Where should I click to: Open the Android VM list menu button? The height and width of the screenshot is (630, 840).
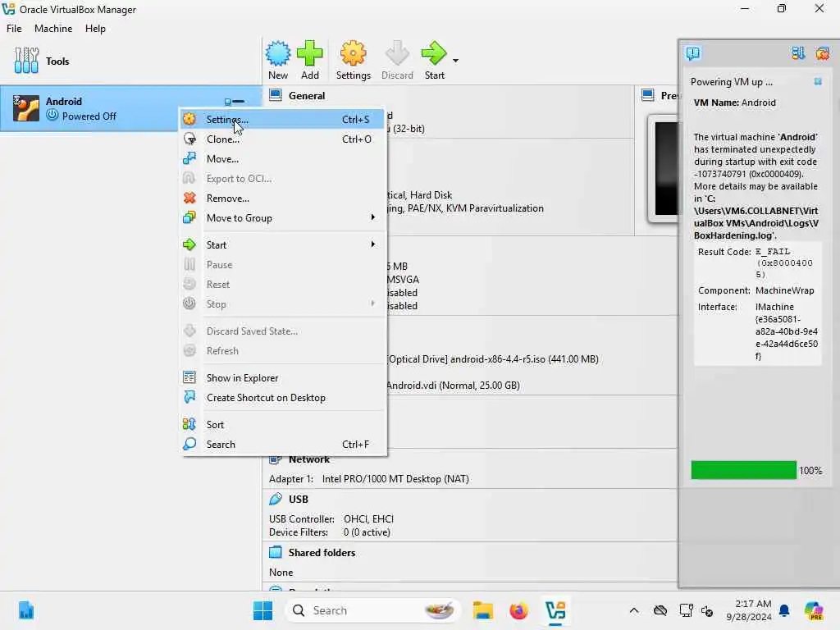(235, 101)
